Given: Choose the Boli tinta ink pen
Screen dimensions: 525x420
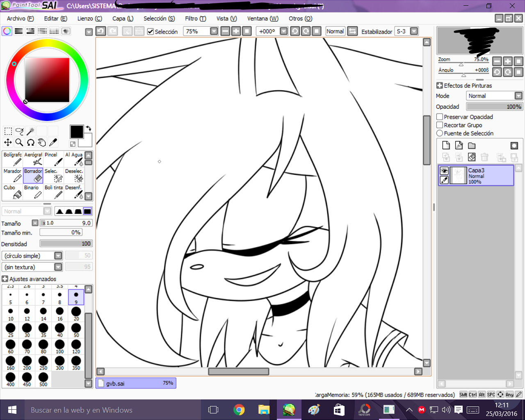Looking at the screenshot, I should click(54, 192).
